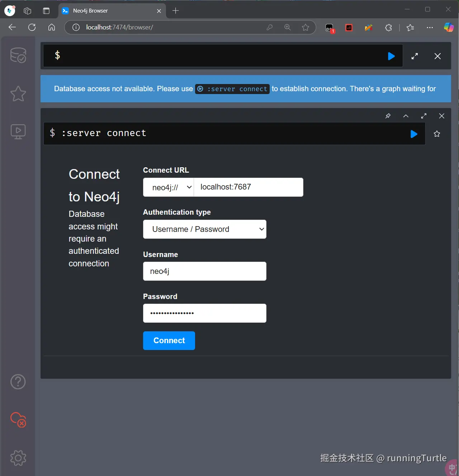Image resolution: width=459 pixels, height=476 pixels.
Task: Open the Help question mark sidebar
Action: coord(18,382)
